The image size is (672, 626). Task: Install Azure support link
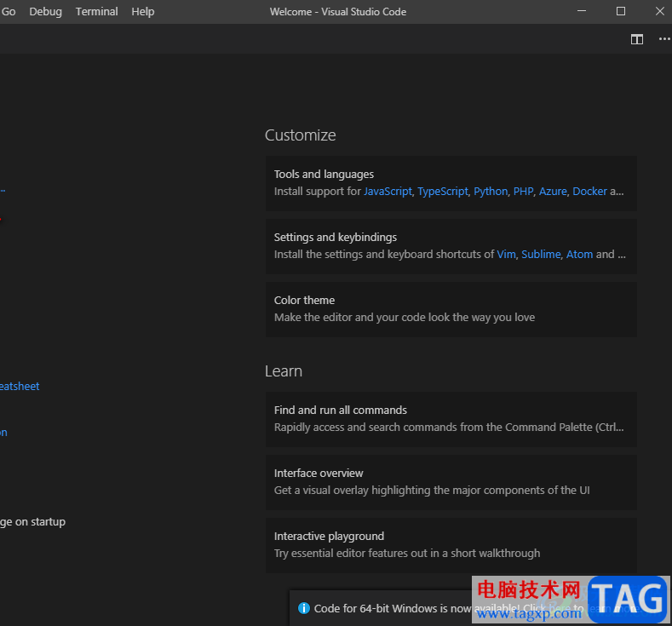pos(553,192)
